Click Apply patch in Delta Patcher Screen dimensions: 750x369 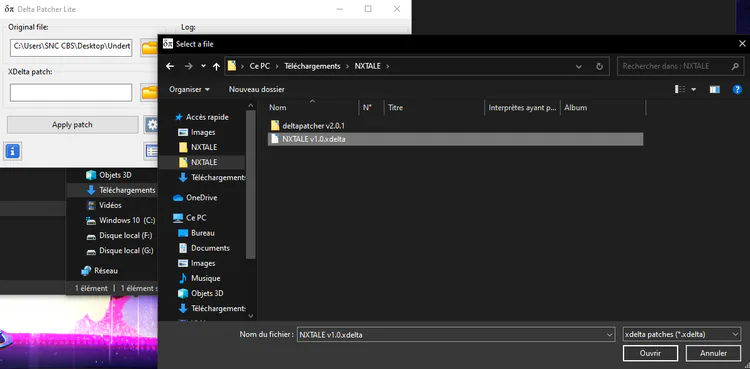[72, 125]
